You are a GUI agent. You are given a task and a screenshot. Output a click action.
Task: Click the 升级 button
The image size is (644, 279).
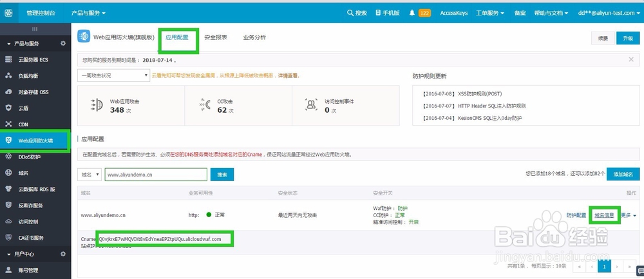pos(628,38)
